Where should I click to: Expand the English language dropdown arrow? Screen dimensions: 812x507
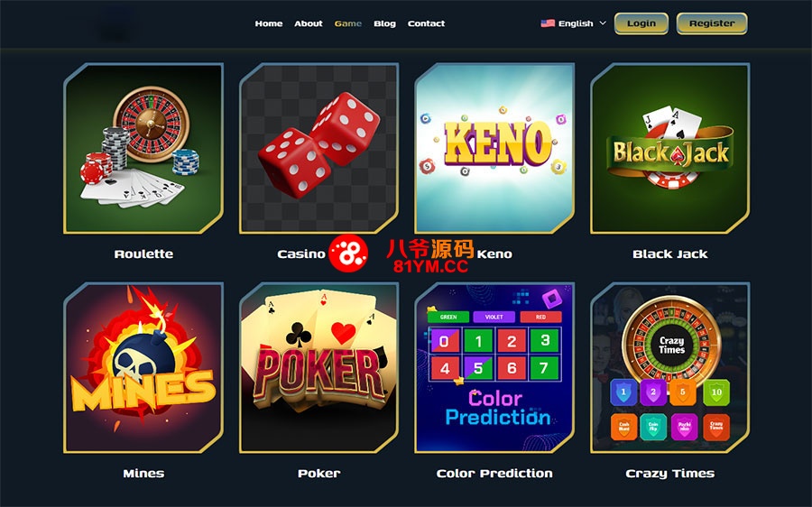coord(603,23)
